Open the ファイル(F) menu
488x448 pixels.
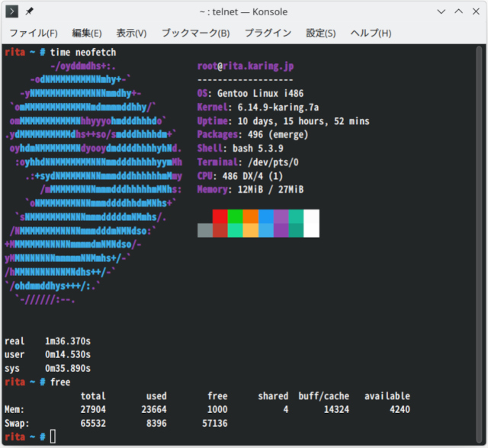tap(34, 33)
